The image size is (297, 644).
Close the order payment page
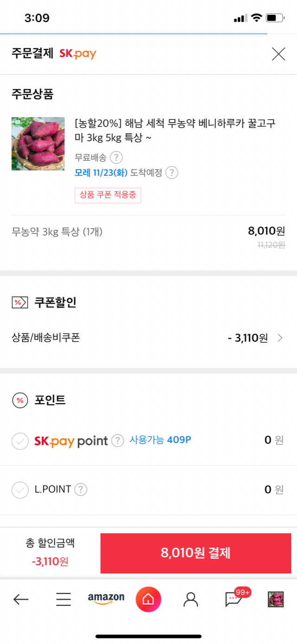point(278,54)
